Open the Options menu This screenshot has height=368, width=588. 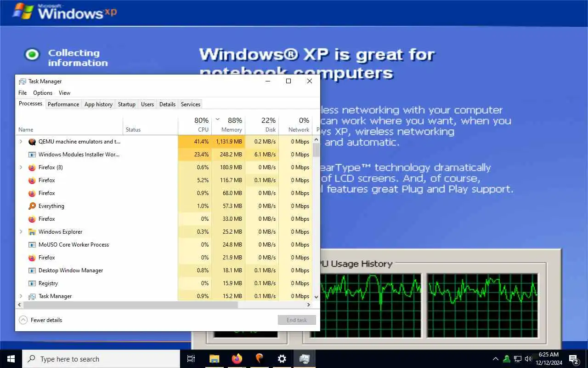coord(43,93)
